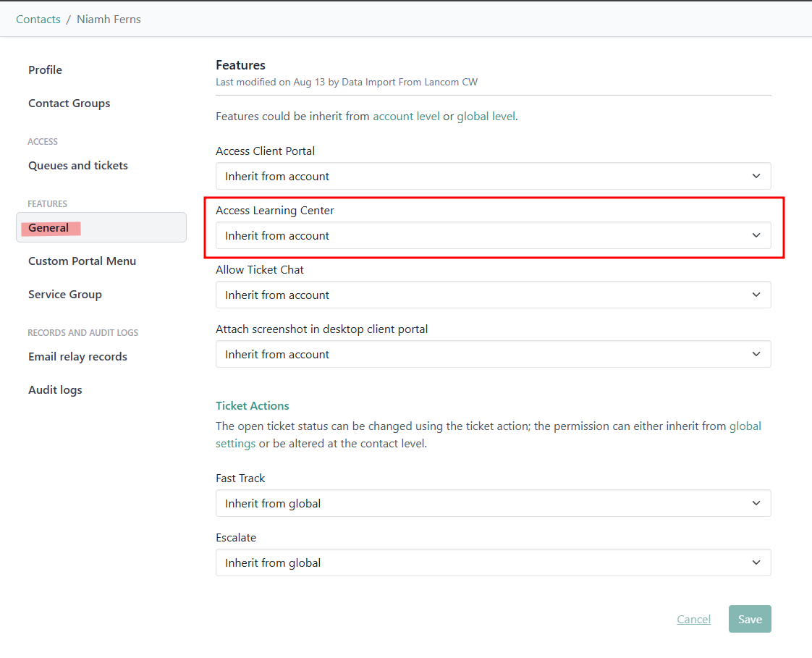Open Queues and tickets page
Viewport: 812px width, 658px height.
tap(78, 166)
